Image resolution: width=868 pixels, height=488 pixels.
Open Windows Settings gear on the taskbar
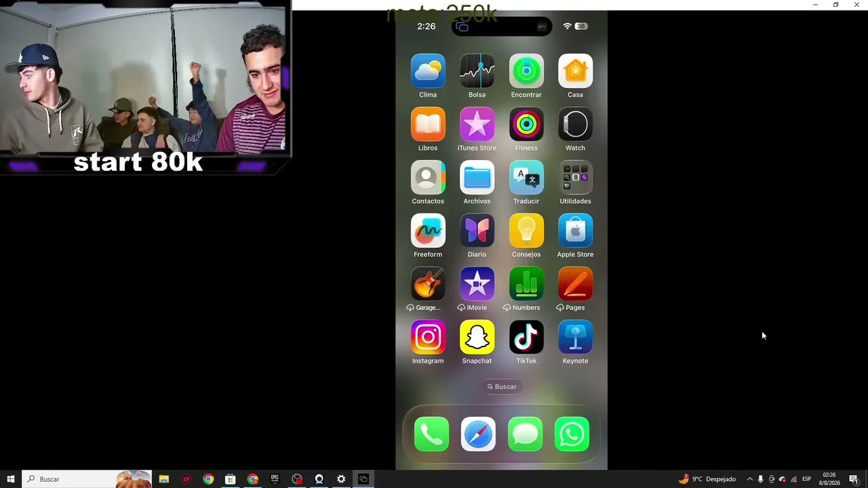(x=341, y=479)
